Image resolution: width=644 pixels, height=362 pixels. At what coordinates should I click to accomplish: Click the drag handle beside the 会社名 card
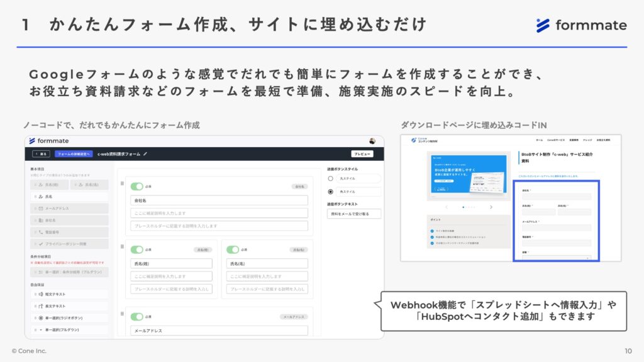pyautogui.click(x=122, y=184)
